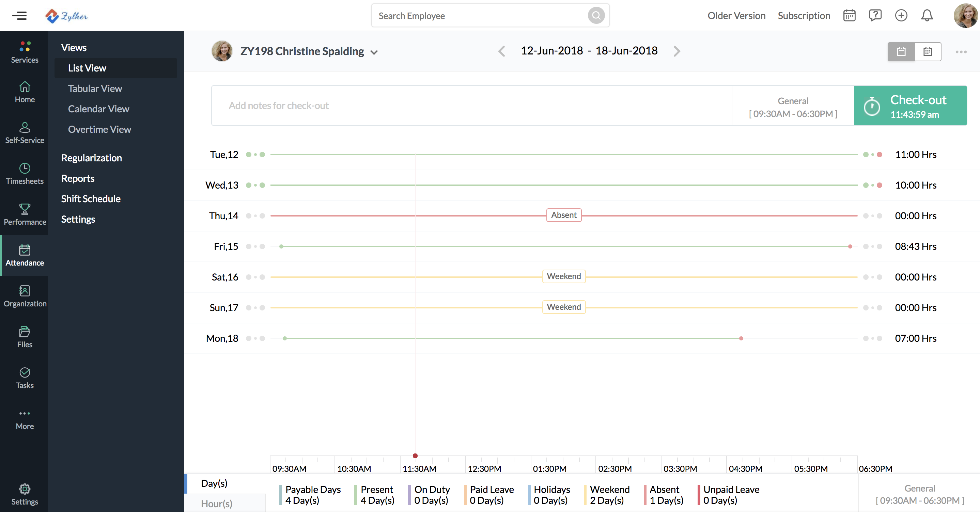Open the Timesheets section
Image resolution: width=980 pixels, height=512 pixels.
click(x=24, y=172)
